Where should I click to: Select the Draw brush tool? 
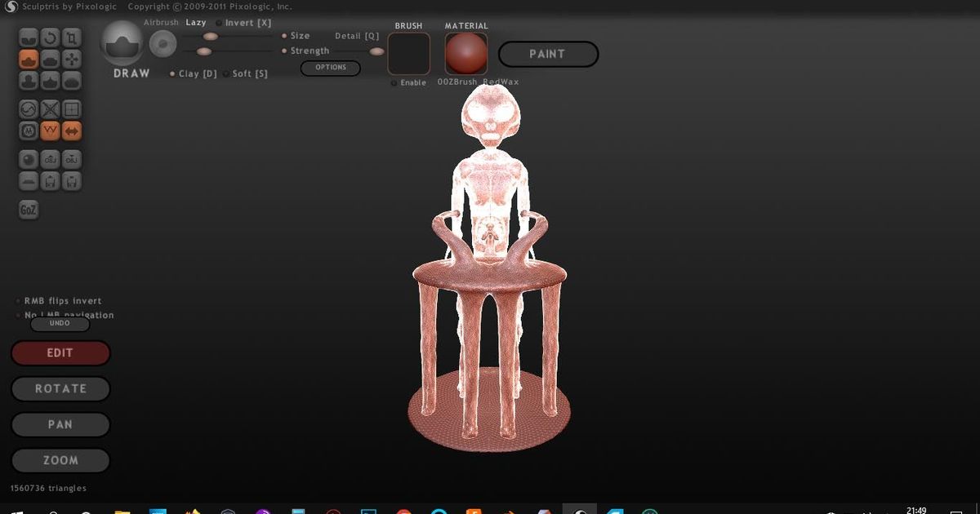(27, 59)
